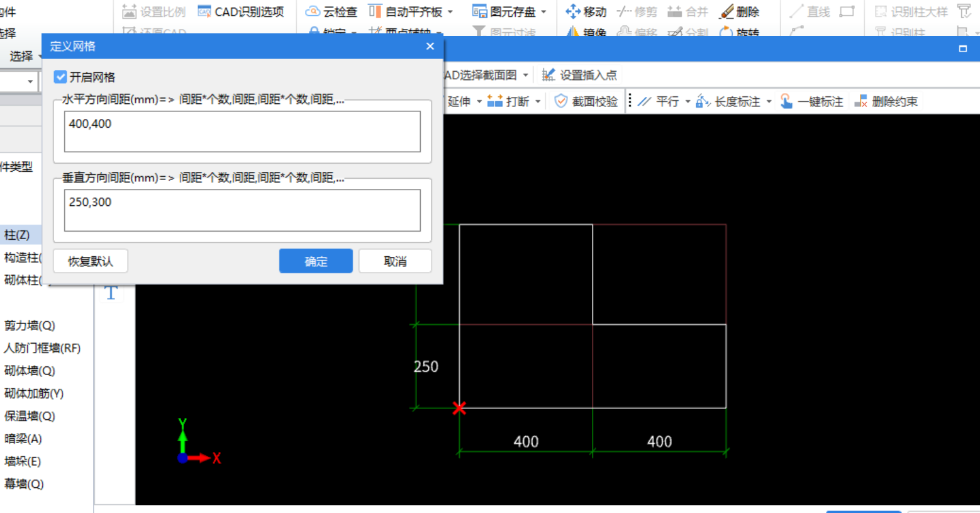Screen dimensions: 980x513
Task: Select the 直线 line tool
Action: (x=810, y=11)
